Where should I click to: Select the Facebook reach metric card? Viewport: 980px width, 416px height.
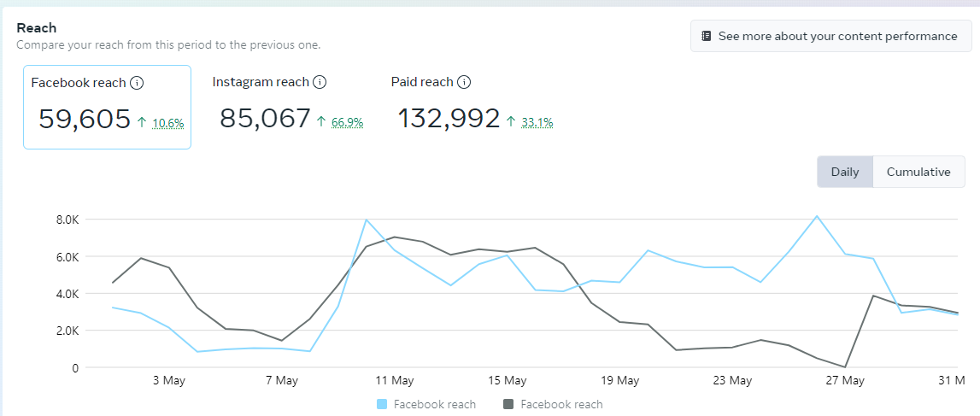point(107,107)
